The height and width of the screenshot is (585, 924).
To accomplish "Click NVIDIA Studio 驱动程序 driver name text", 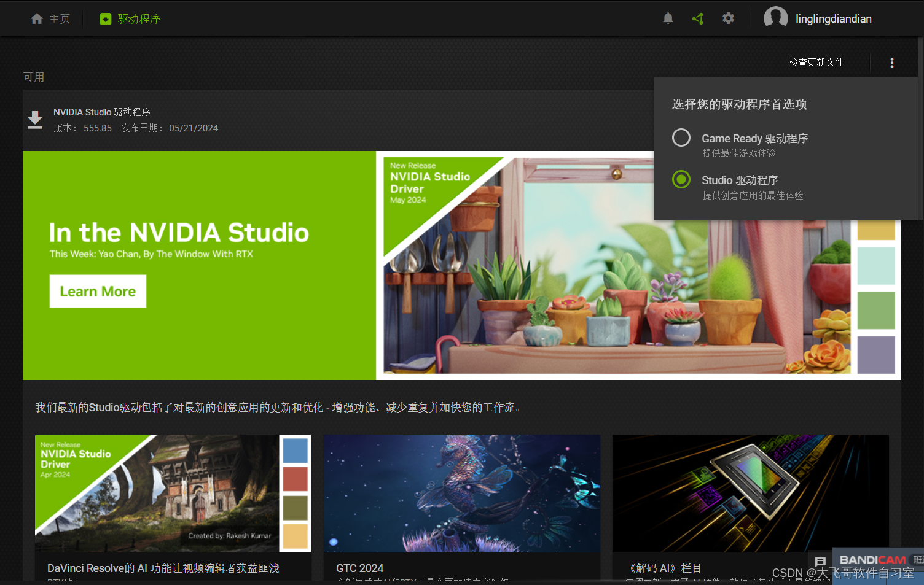I will tap(102, 112).
